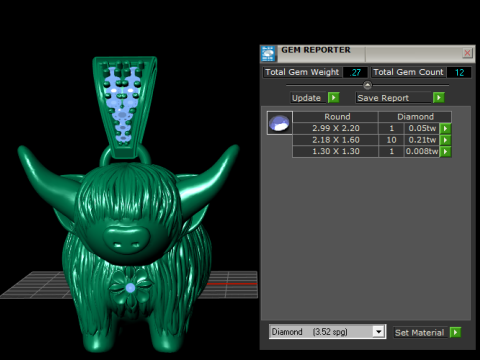Viewport: 480px width, 360px height.
Task: Click the collapse handle under gem totals
Action: [367, 85]
